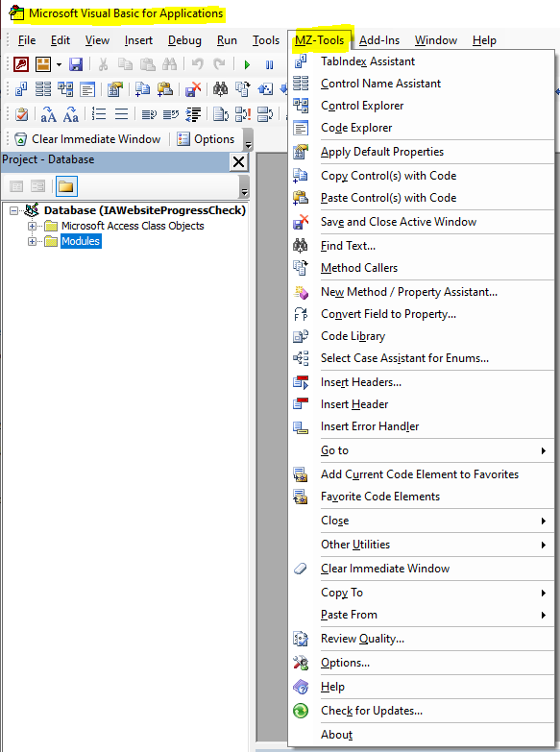Toggle Folders in the Project panel
This screenshot has width=560, height=752.
66,186
